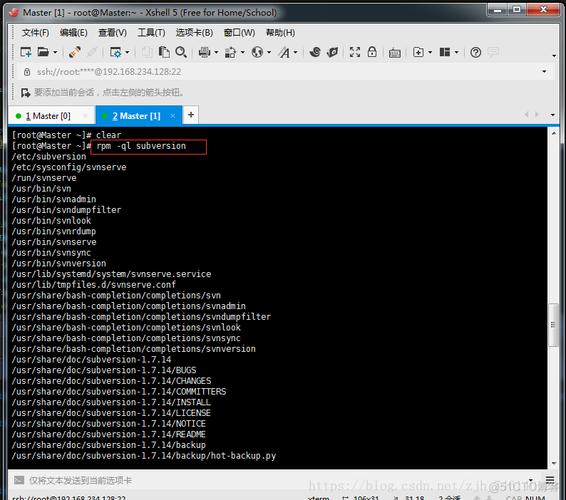This screenshot has height=500, width=566.
Task: Expand the layout arrangement dropdown arrow
Action: pos(456,53)
